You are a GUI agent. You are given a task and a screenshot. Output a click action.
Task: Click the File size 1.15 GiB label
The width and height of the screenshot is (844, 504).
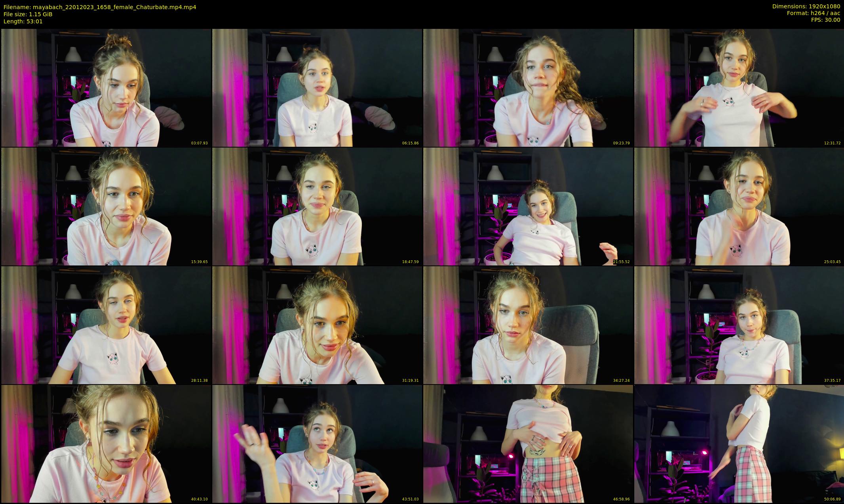click(x=28, y=14)
